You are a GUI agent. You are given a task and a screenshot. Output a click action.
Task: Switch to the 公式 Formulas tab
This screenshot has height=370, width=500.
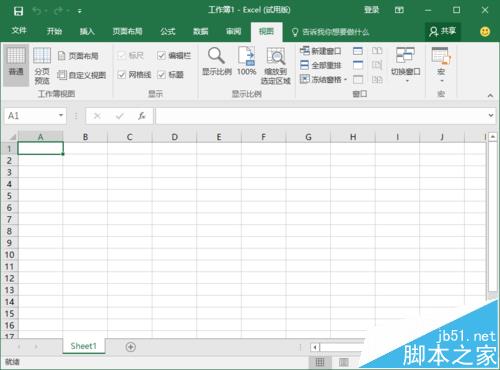click(168, 32)
